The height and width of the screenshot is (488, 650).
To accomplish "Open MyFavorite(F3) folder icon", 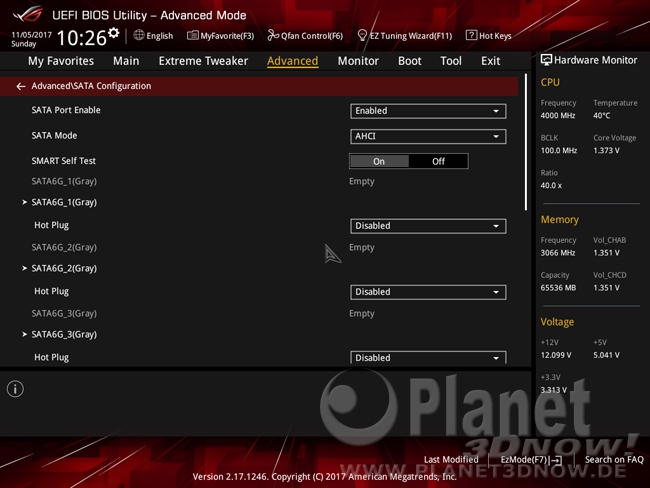I will (193, 35).
